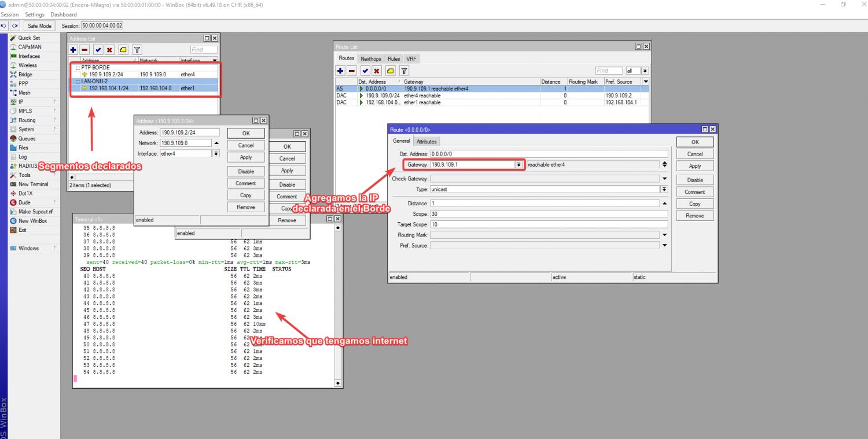Click Apply in the Route dialog
The width and height of the screenshot is (868, 439).
pos(694,166)
